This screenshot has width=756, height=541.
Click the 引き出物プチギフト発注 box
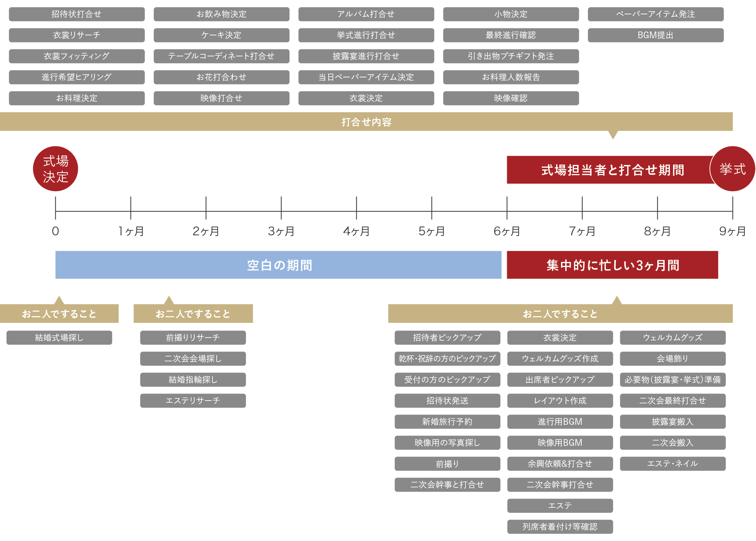(511, 56)
